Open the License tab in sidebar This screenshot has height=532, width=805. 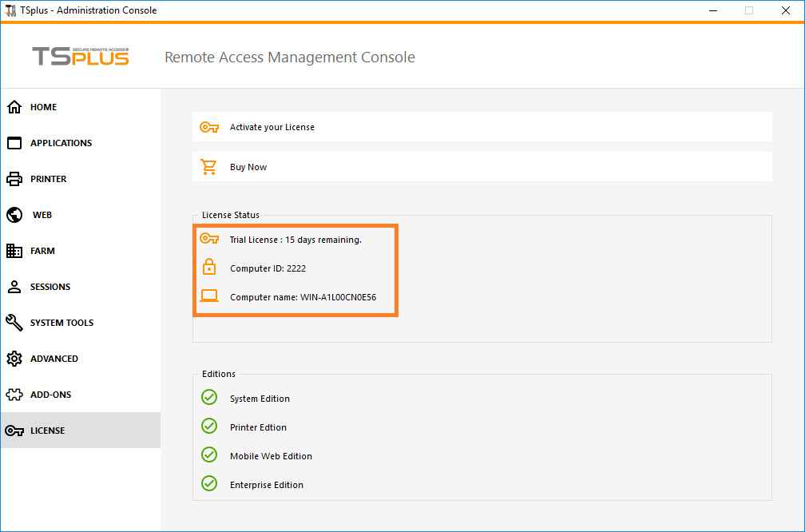tap(47, 431)
